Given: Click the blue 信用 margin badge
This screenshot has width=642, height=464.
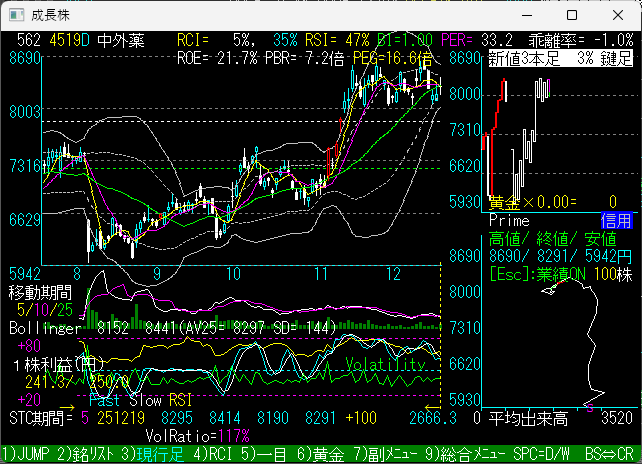Looking at the screenshot, I should click(x=615, y=220).
